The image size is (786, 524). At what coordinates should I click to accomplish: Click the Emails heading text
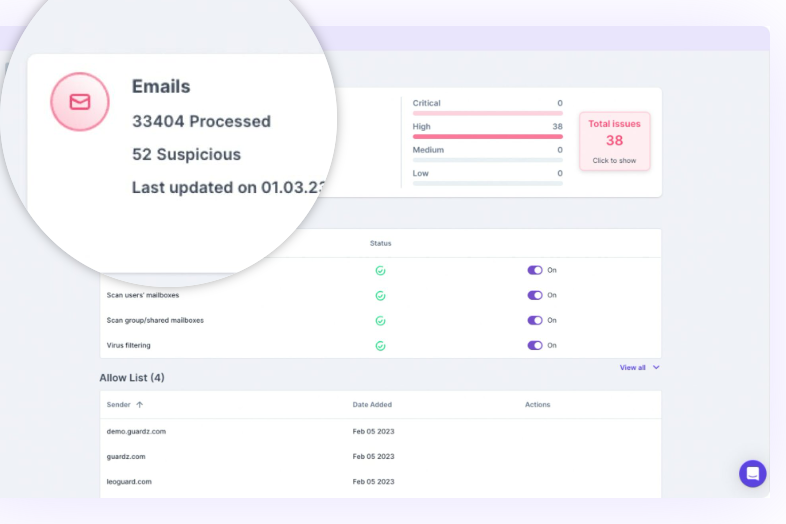click(x=161, y=86)
